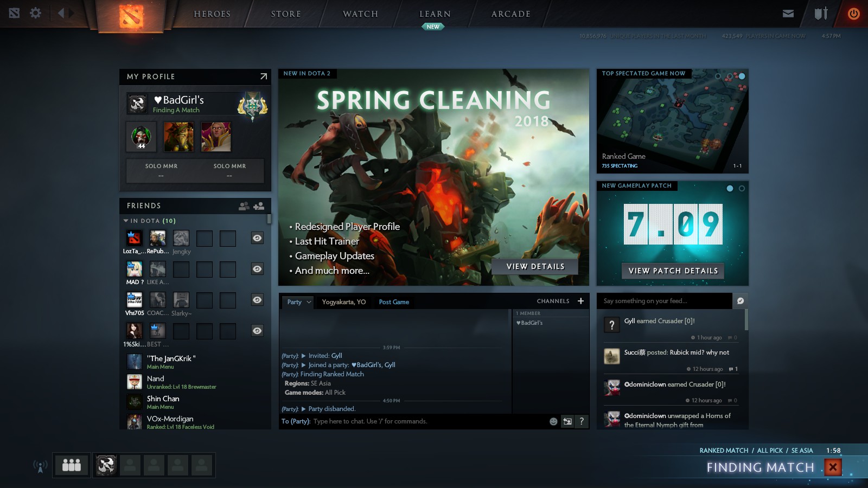Switch to the Post Game chat tab
Viewport: 868px width, 488px height.
click(394, 302)
